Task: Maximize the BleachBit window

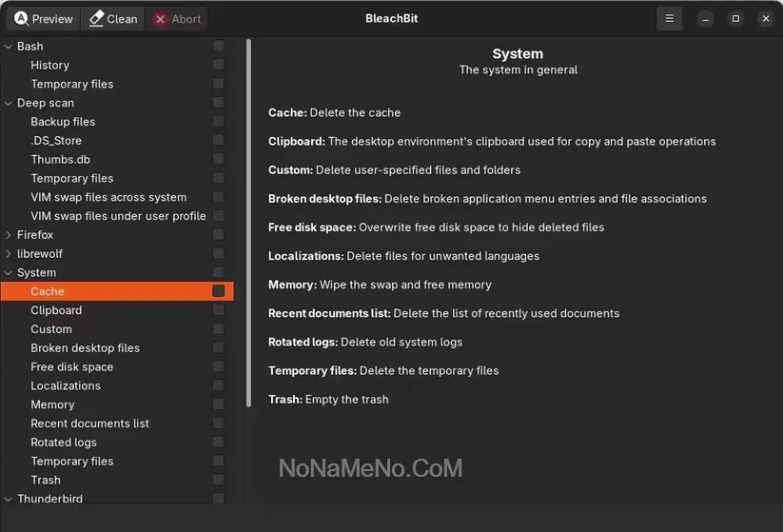Action: tap(735, 19)
